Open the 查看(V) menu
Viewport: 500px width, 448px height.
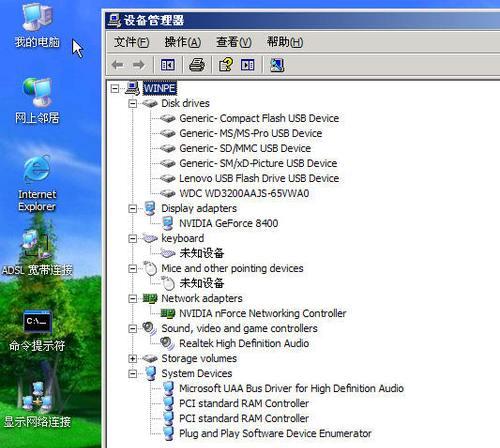pos(233,42)
